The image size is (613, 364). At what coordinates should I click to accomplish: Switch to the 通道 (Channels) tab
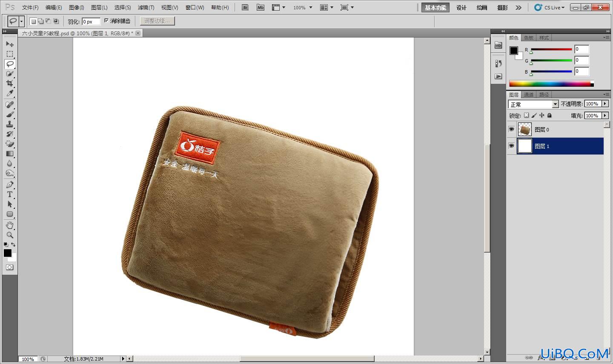(529, 95)
